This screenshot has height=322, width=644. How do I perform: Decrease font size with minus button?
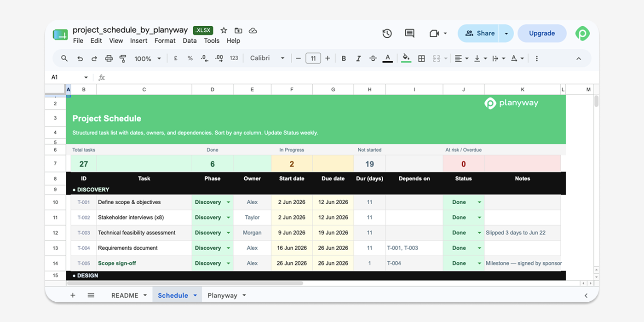point(298,58)
